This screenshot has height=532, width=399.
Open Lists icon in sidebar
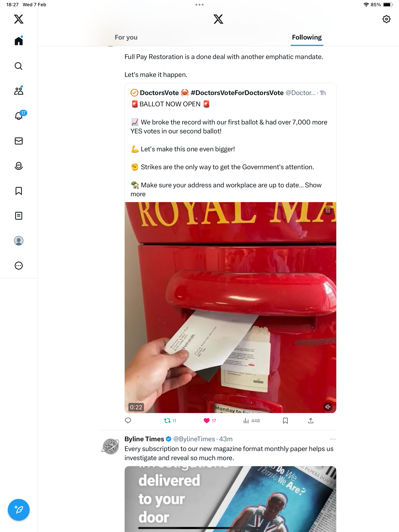click(19, 216)
